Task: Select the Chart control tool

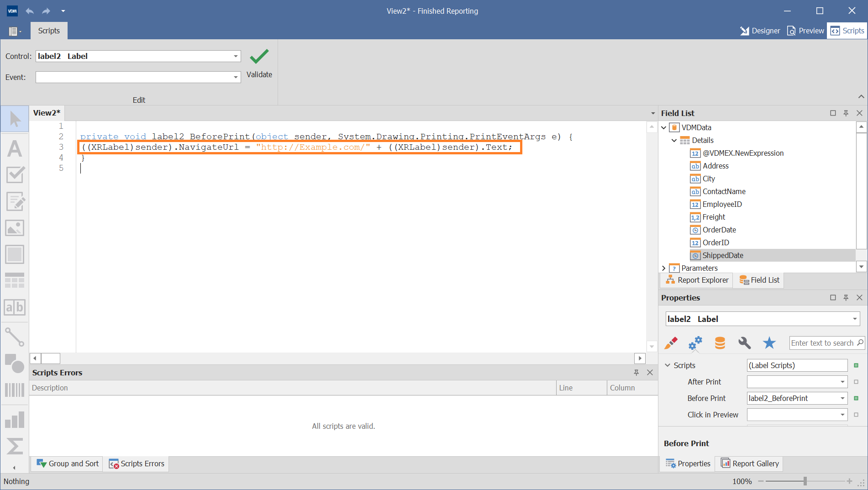Action: (x=15, y=419)
